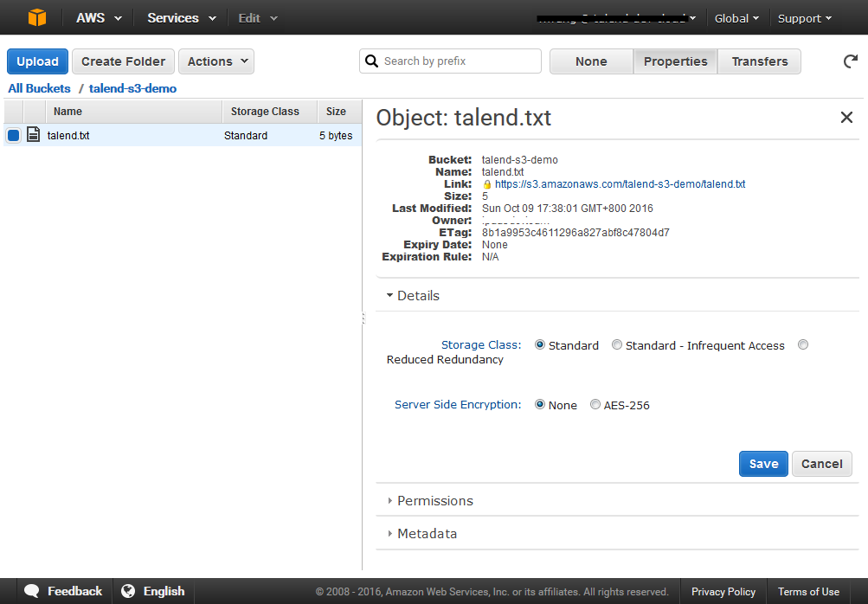
Task: Click the AWS orange cube logo
Action: point(37,17)
